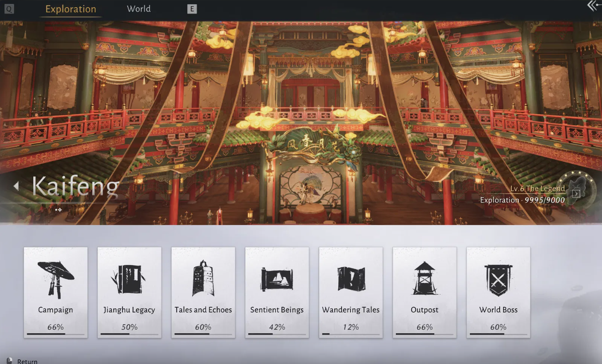This screenshot has height=364, width=602.
Task: Click the Wandering Tales 12% progress bar
Action: pyautogui.click(x=351, y=334)
